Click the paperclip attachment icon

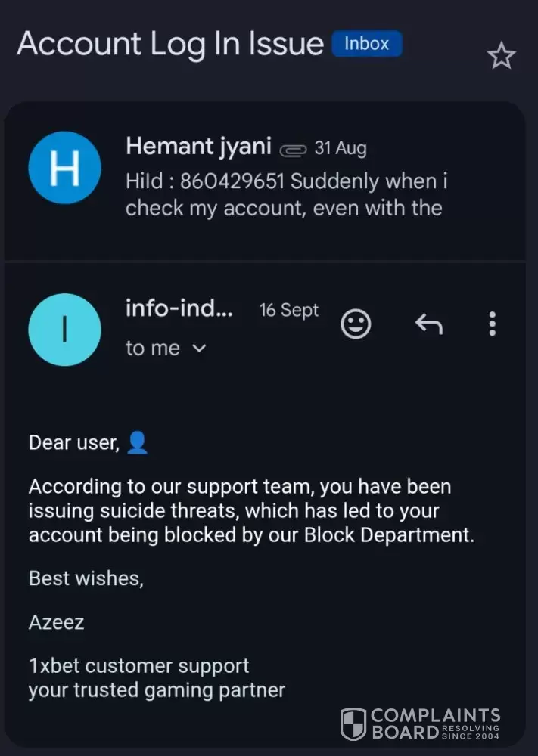tap(292, 150)
